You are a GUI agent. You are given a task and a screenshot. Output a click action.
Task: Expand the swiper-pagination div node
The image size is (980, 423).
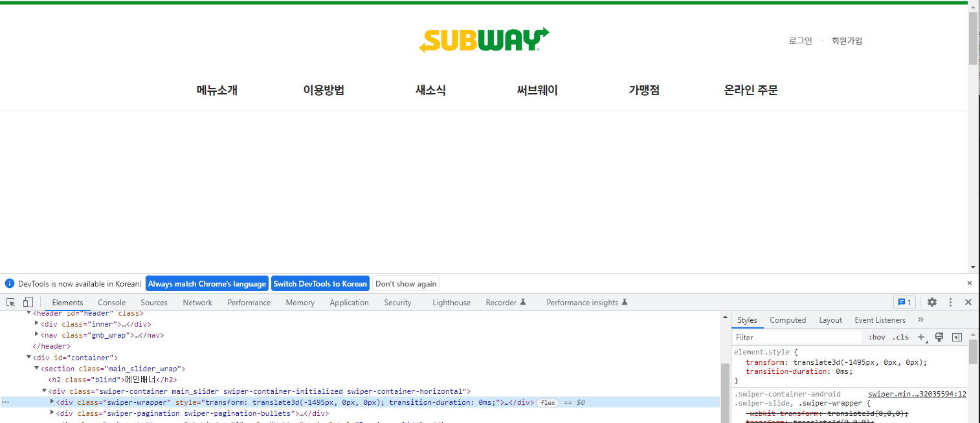[52, 413]
